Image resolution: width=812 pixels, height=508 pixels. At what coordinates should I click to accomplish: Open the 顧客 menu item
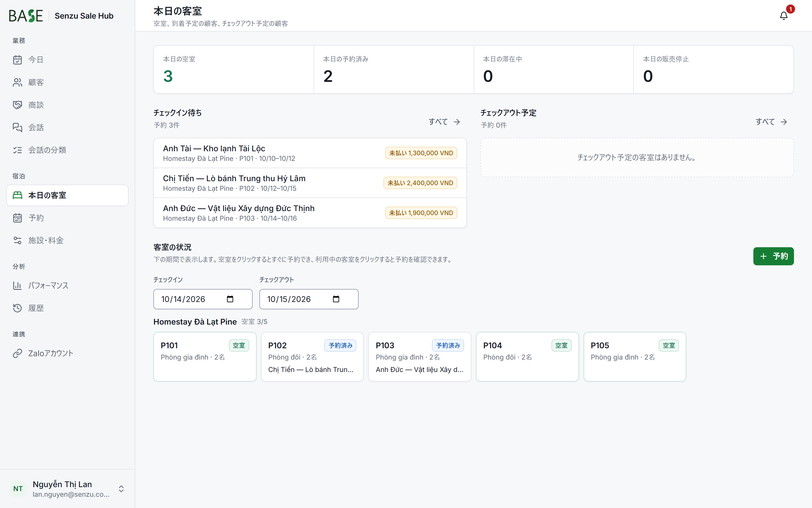pyautogui.click(x=67, y=82)
